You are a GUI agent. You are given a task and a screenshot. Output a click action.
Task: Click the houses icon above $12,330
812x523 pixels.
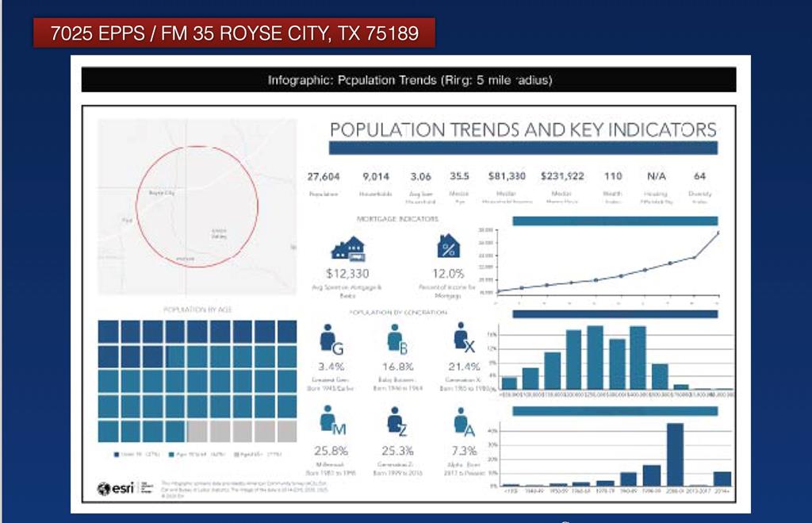(x=348, y=248)
